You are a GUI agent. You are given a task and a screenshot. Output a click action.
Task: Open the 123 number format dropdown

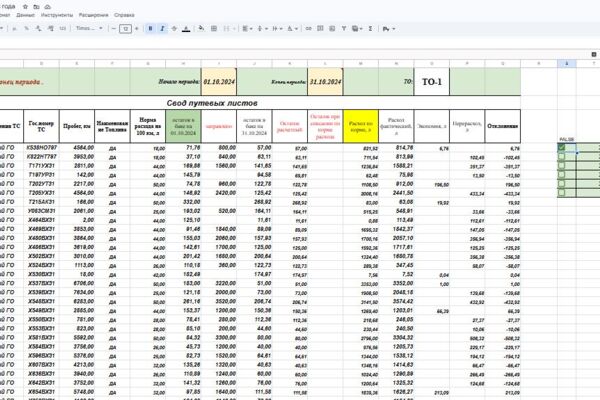click(x=63, y=29)
